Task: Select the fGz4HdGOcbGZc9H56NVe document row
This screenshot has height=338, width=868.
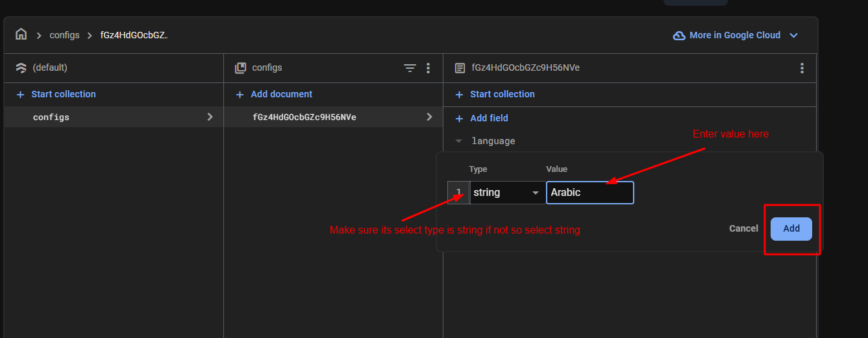Action: (x=304, y=117)
